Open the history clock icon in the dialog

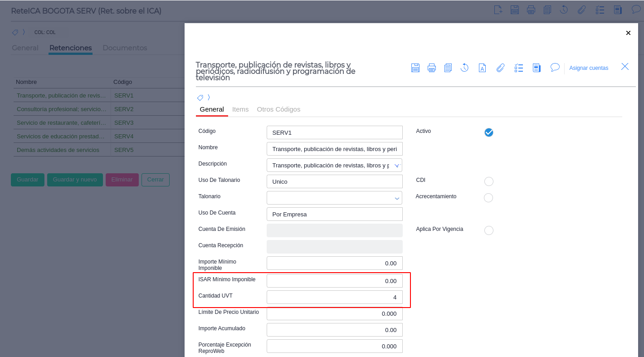point(464,68)
